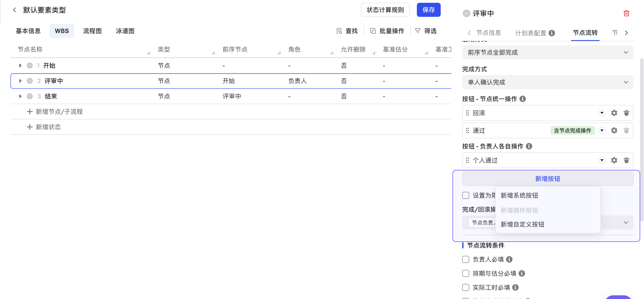Open 状态计算规则
This screenshot has height=299, width=644.
click(x=385, y=10)
